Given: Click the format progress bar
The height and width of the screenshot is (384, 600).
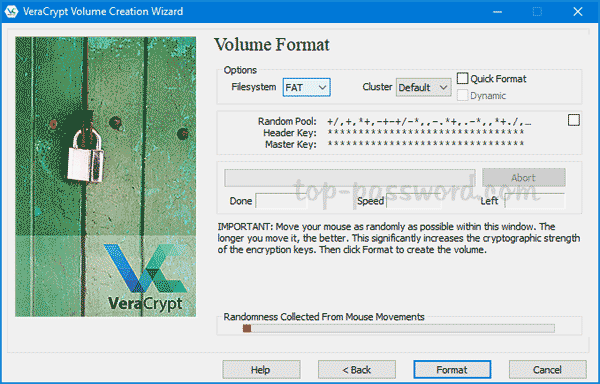Looking at the screenshot, I should [x=350, y=178].
